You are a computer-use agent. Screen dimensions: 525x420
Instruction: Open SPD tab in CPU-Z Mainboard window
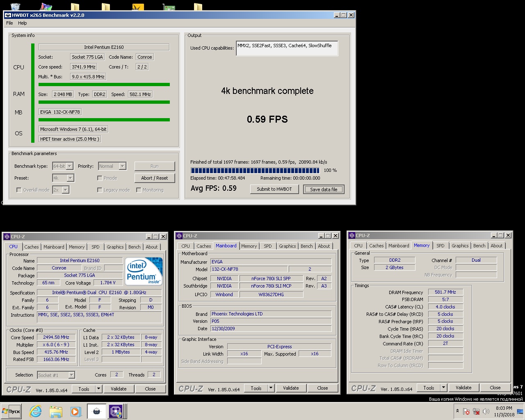tap(268, 246)
